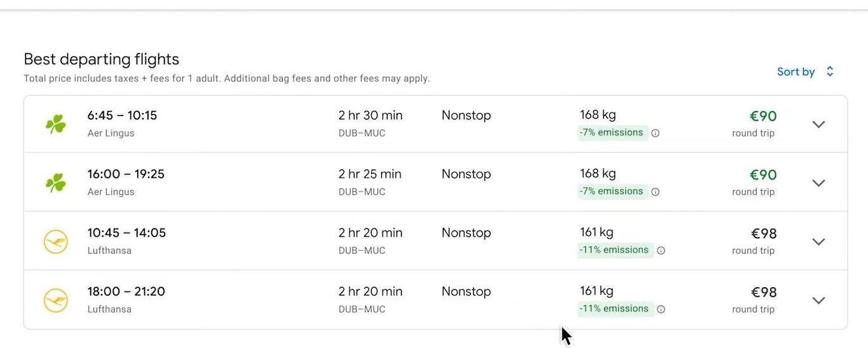868x348 pixels.
Task: Expand details of 18:00 Lufthansa flight
Action: point(818,300)
